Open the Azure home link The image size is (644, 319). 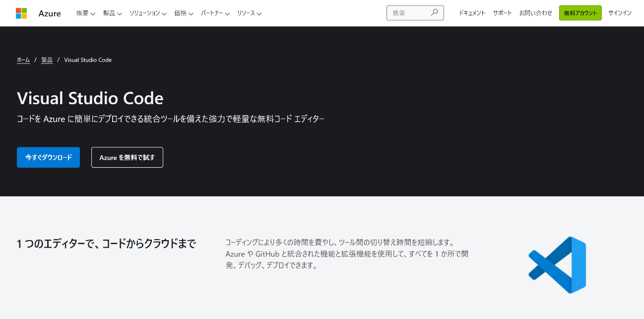50,13
